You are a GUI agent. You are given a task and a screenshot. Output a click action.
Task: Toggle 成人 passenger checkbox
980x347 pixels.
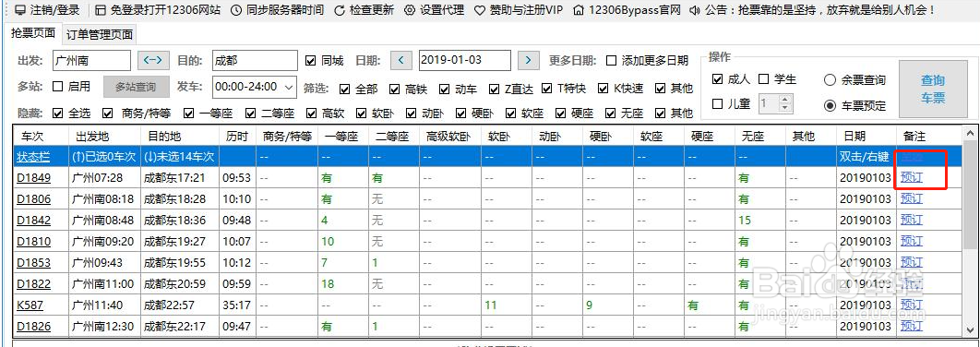coord(718,79)
